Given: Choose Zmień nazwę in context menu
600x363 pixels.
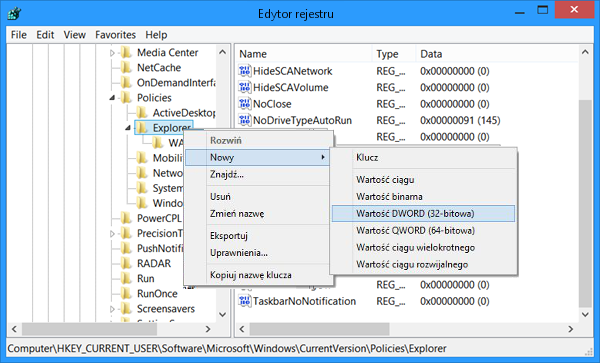Looking at the screenshot, I should 257,213.
